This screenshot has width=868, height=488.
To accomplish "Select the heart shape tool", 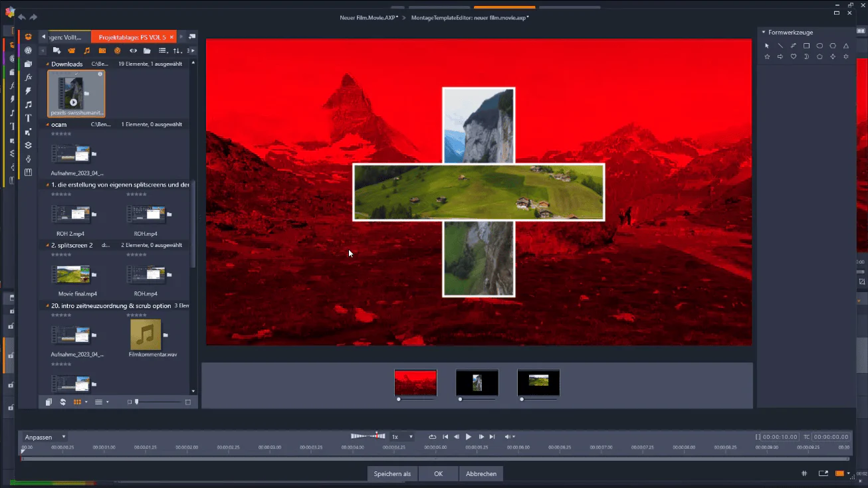I will [x=793, y=57].
